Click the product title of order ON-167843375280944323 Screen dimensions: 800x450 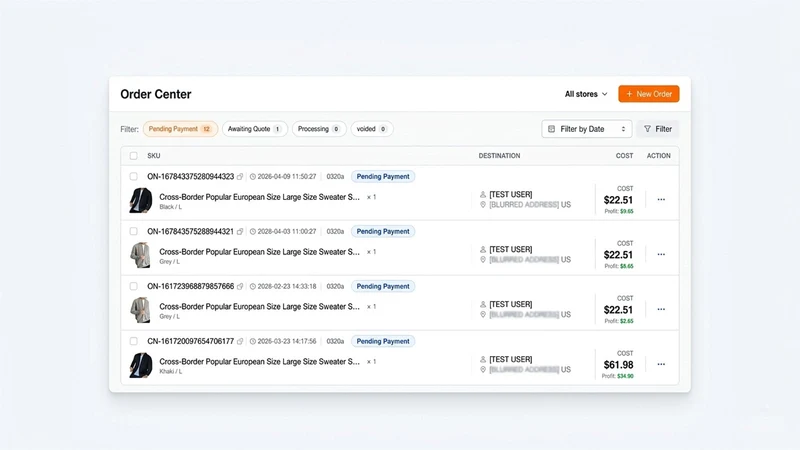(259, 197)
